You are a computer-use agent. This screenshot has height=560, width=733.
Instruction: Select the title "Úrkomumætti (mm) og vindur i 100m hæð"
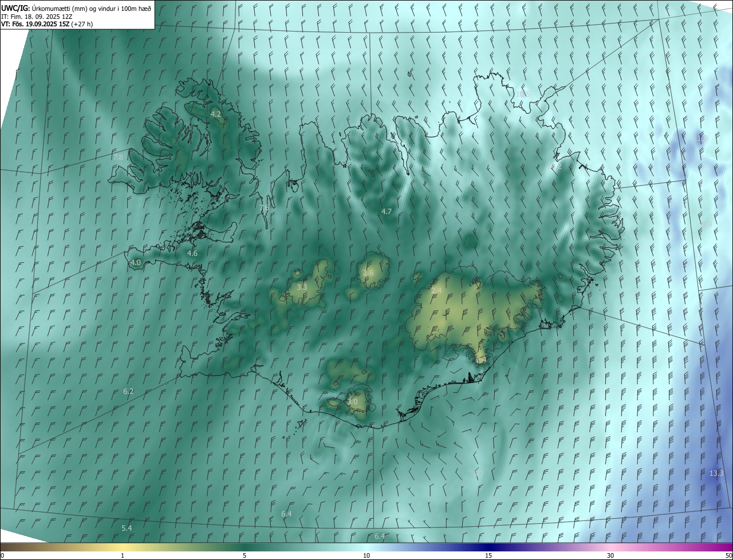pos(92,7)
